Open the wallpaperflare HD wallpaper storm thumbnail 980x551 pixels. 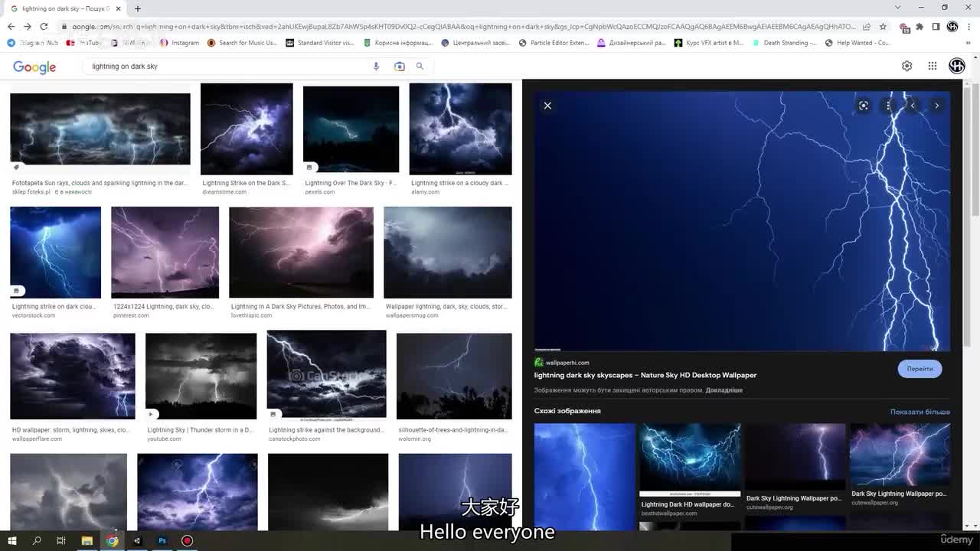tap(73, 376)
